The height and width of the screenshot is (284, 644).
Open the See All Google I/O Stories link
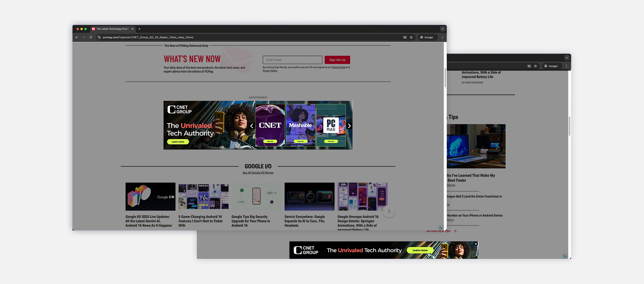pyautogui.click(x=258, y=173)
